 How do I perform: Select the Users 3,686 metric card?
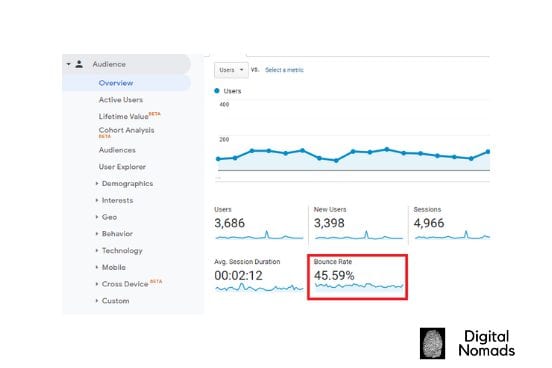tap(259, 223)
